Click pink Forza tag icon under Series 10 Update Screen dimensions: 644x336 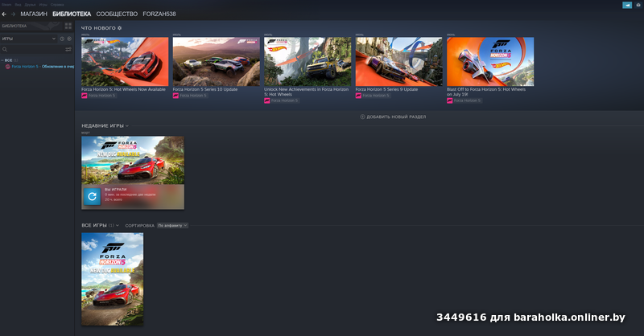[175, 96]
